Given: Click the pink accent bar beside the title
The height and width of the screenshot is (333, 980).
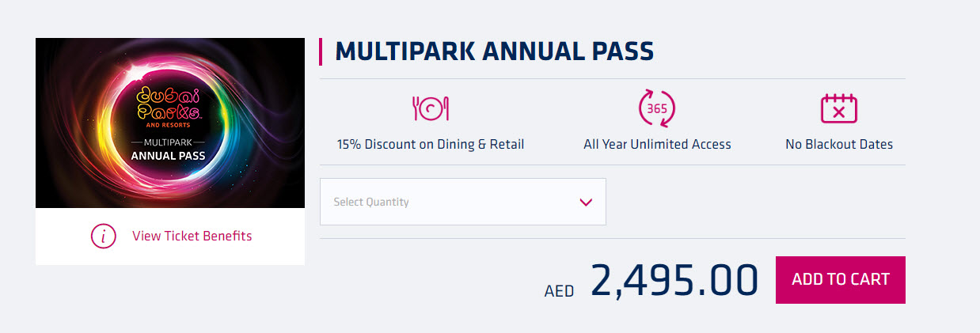Looking at the screenshot, I should click(321, 51).
